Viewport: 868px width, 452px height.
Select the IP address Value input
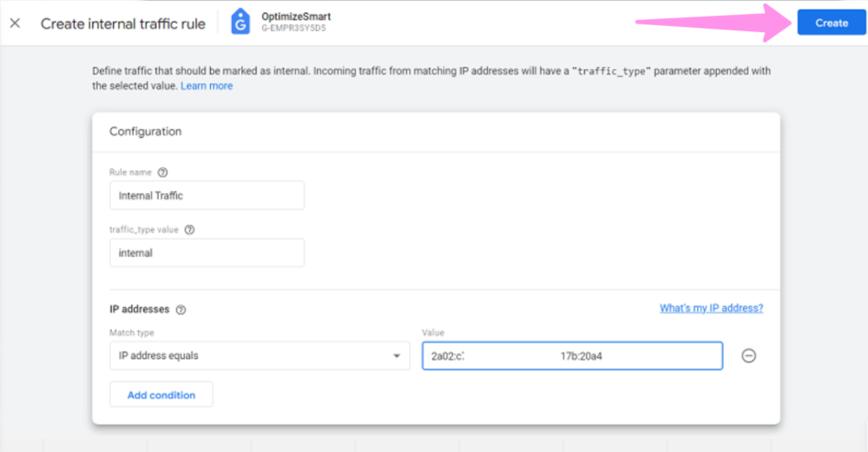(572, 356)
